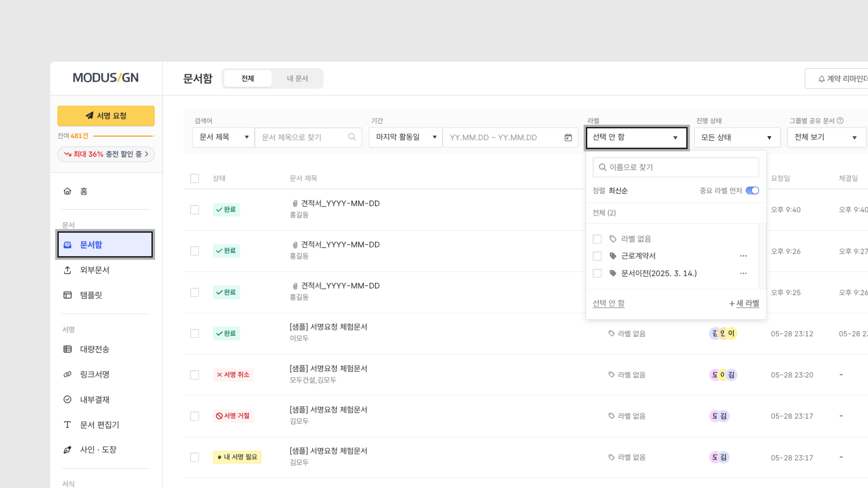Expand the 모든 상태 progress dropdown
Viewport: 868px width, 488px height.
coord(737,137)
